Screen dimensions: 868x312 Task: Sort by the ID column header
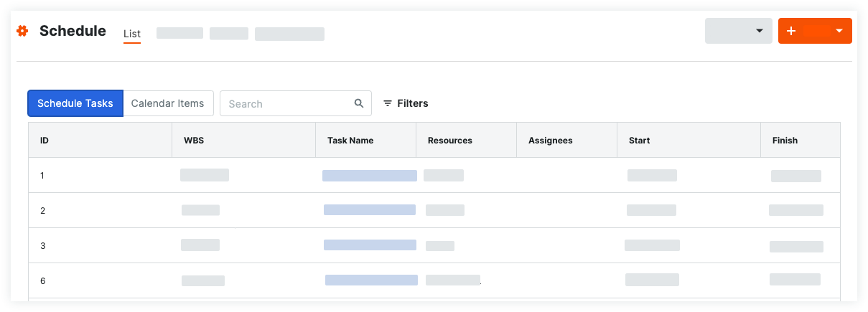[x=45, y=141]
